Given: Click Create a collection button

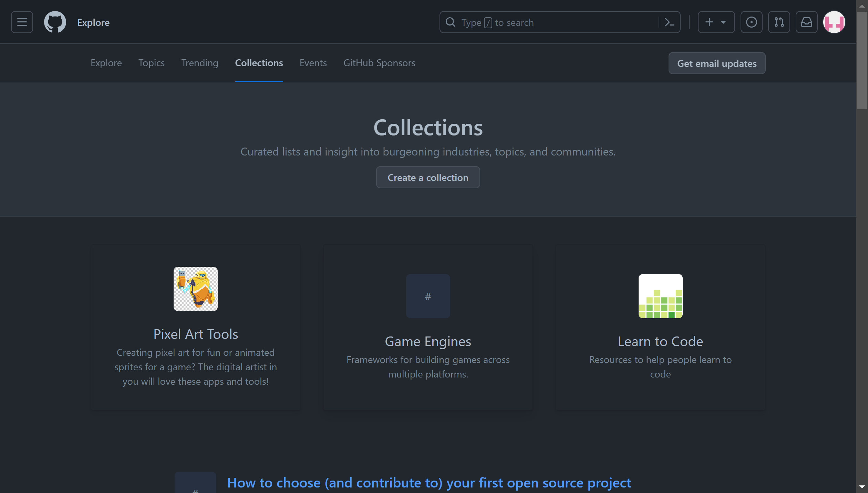Looking at the screenshot, I should click(x=428, y=178).
